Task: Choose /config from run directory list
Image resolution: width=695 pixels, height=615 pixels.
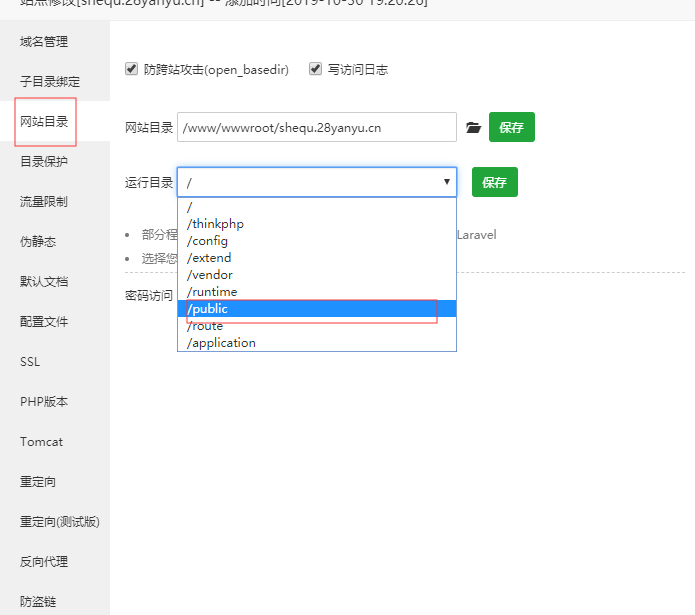Action: point(317,241)
